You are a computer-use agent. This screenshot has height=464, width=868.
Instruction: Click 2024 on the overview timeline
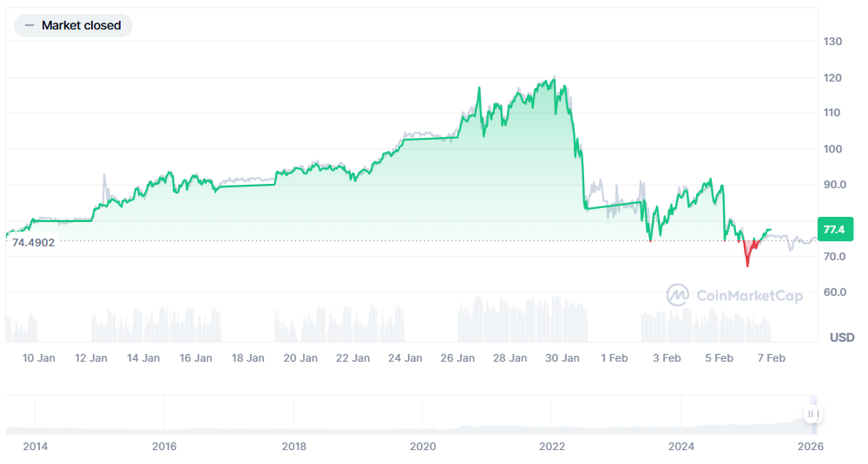click(681, 447)
